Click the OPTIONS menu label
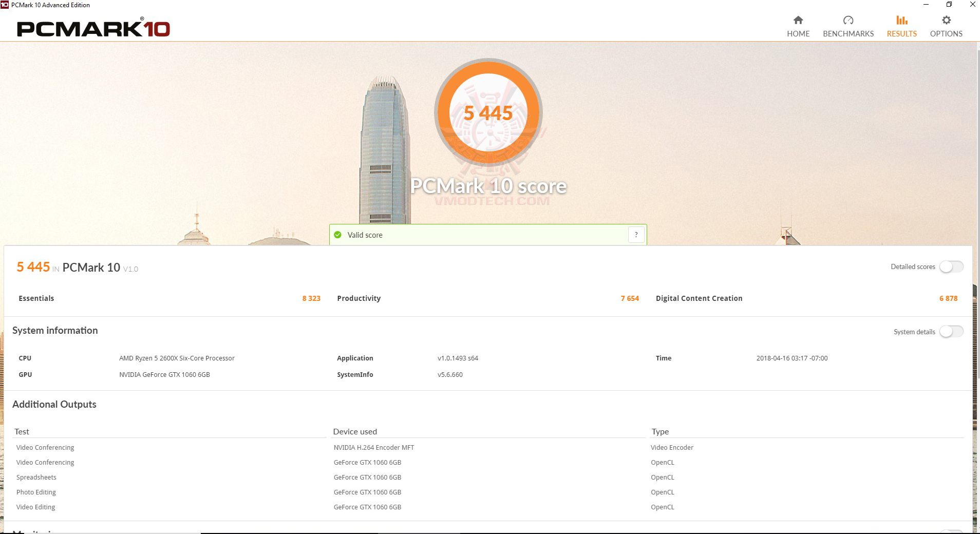The image size is (980, 534). [x=946, y=34]
